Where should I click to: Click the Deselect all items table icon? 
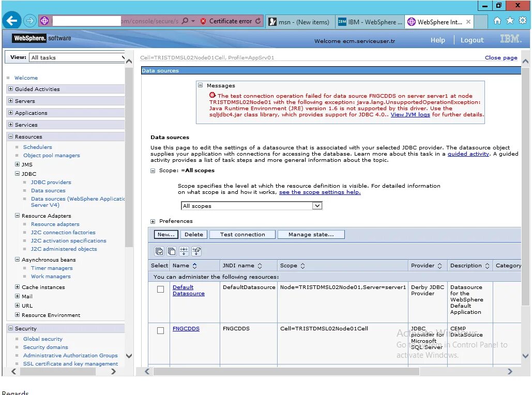tap(172, 251)
